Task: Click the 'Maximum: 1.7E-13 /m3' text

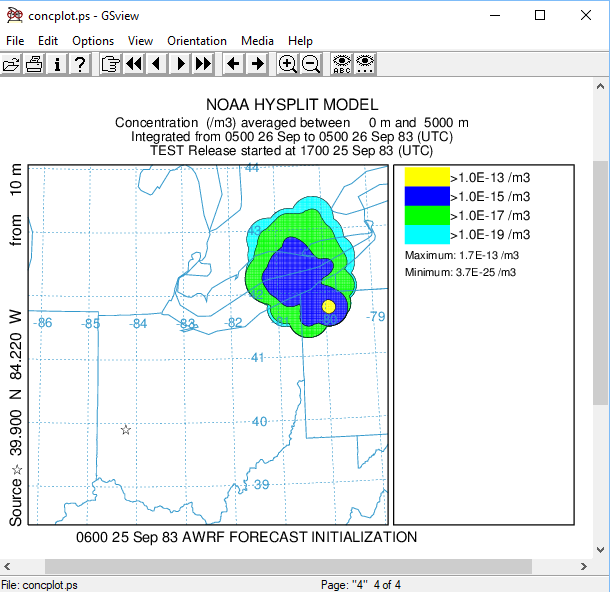Action: coord(462,255)
